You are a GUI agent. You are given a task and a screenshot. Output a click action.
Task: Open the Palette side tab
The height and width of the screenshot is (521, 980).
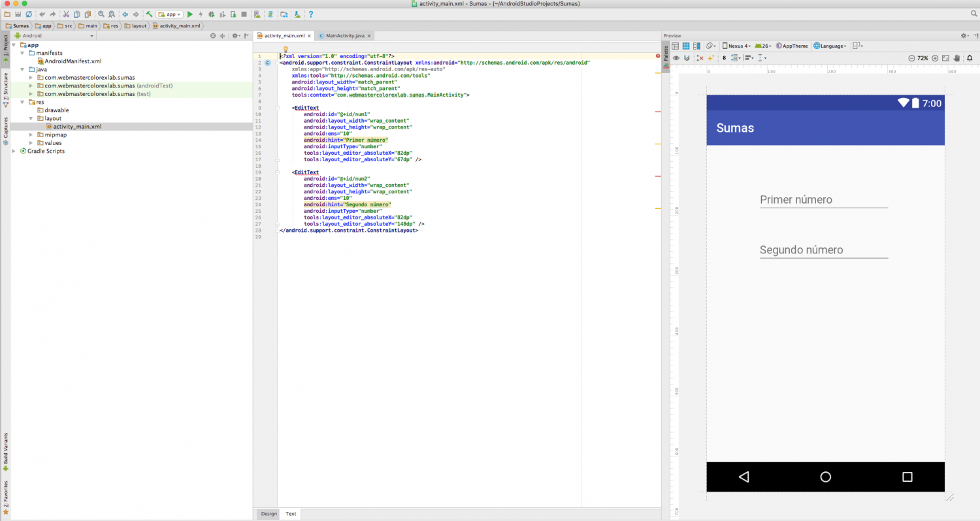[666, 57]
